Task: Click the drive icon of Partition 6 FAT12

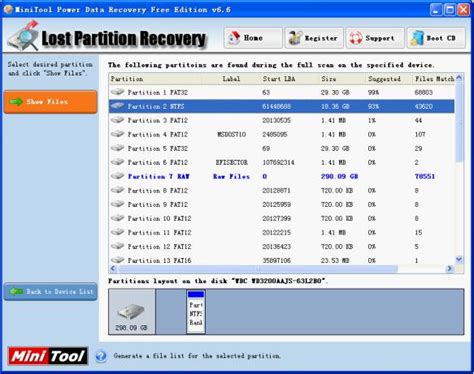Action: (117, 162)
